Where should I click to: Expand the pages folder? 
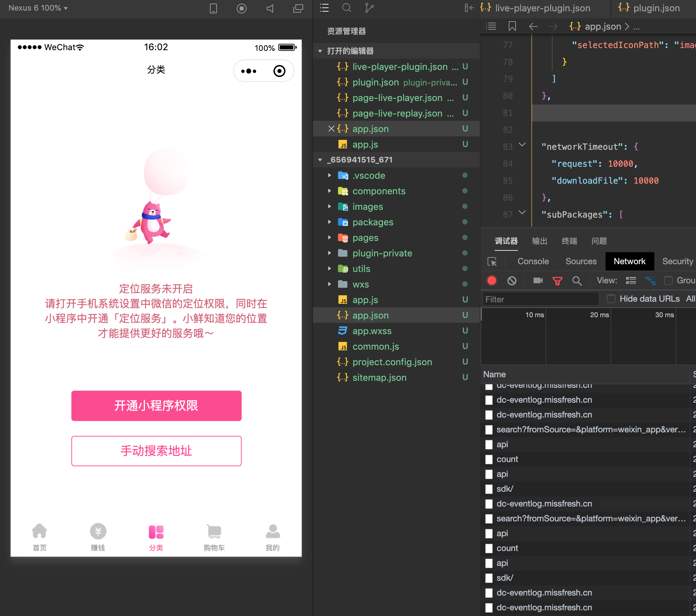(329, 238)
